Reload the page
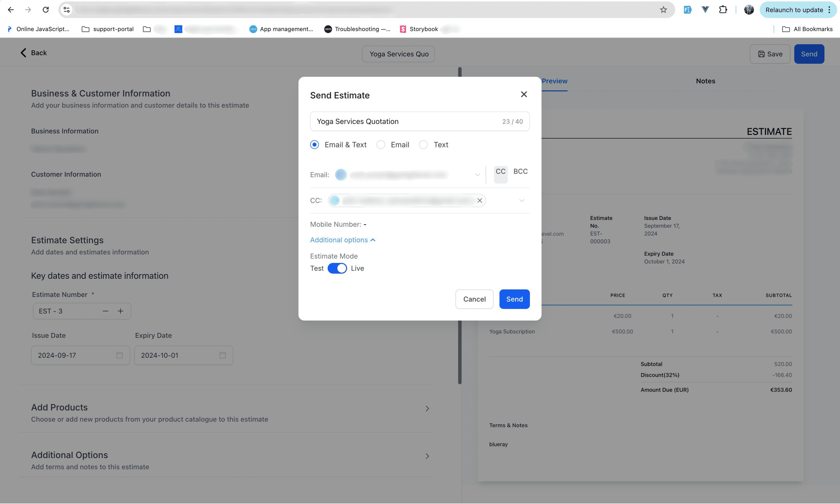 coord(45,10)
